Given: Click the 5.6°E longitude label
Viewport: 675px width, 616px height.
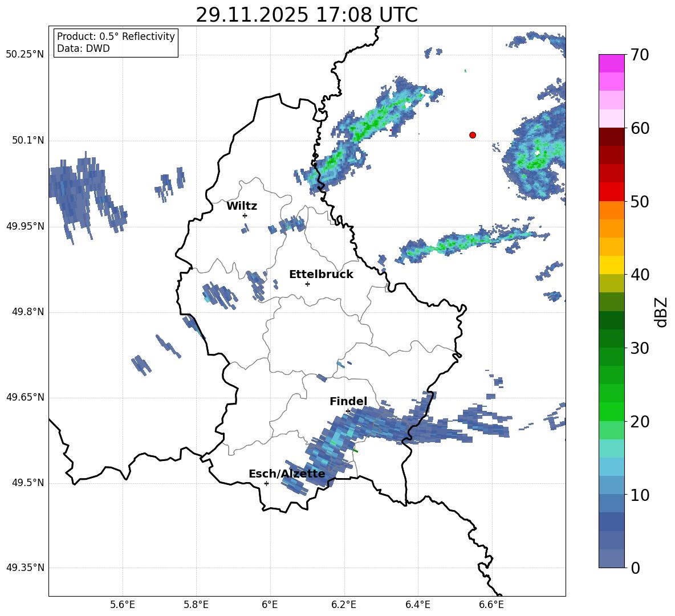Looking at the screenshot, I should point(123,605).
